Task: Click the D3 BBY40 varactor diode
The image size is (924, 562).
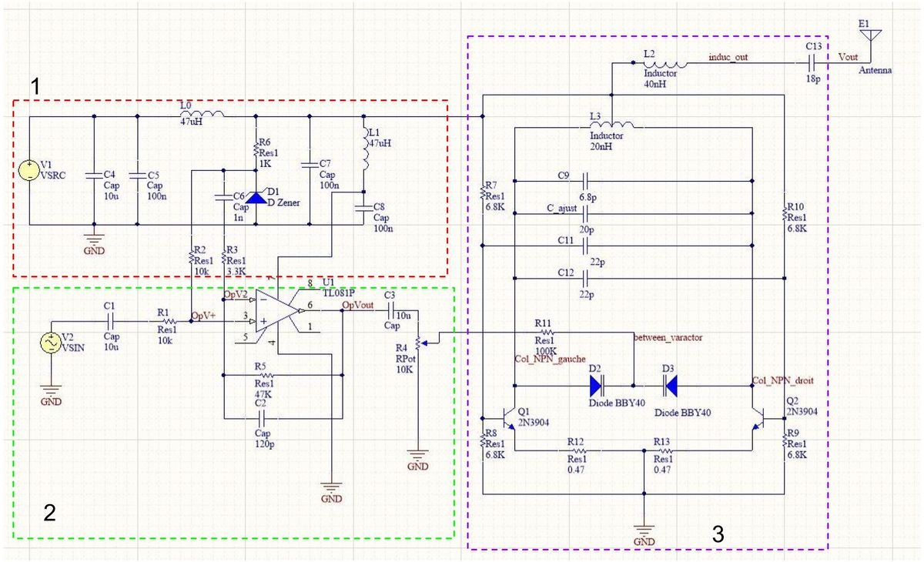Action: pos(668,383)
